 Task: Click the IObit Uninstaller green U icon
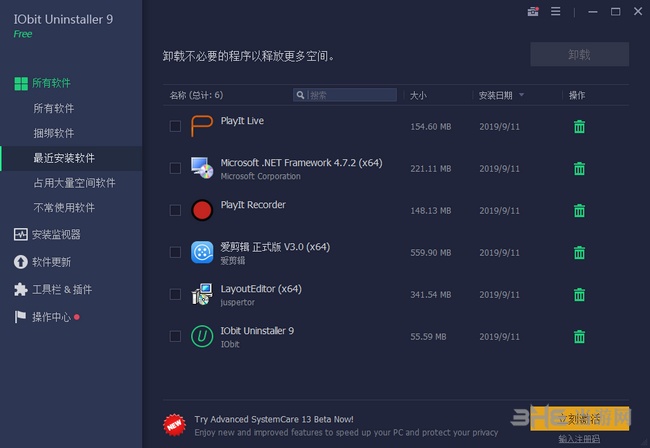[202, 336]
